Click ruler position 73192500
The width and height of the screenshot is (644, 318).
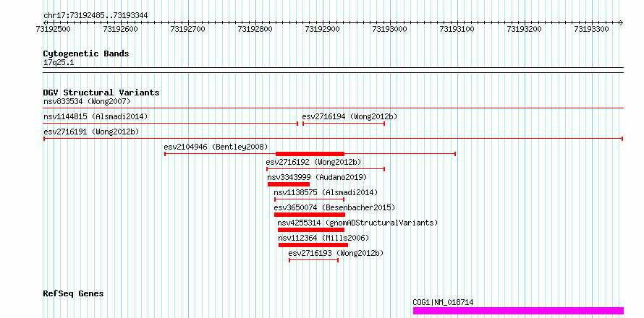pos(53,29)
